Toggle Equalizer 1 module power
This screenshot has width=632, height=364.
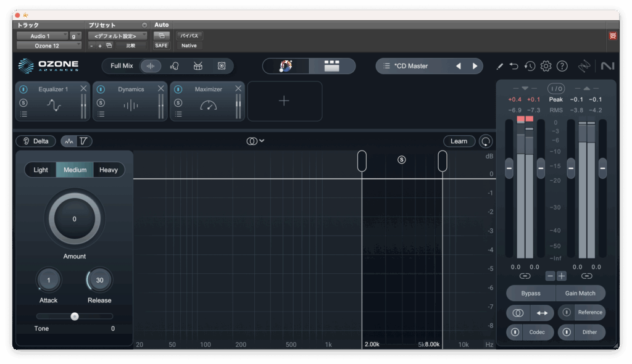point(23,89)
